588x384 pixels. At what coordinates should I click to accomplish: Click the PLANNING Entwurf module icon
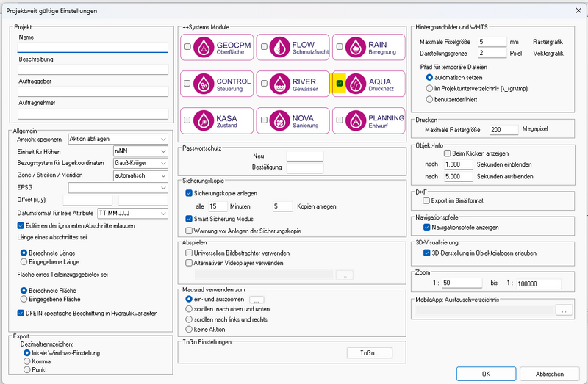click(x=356, y=120)
